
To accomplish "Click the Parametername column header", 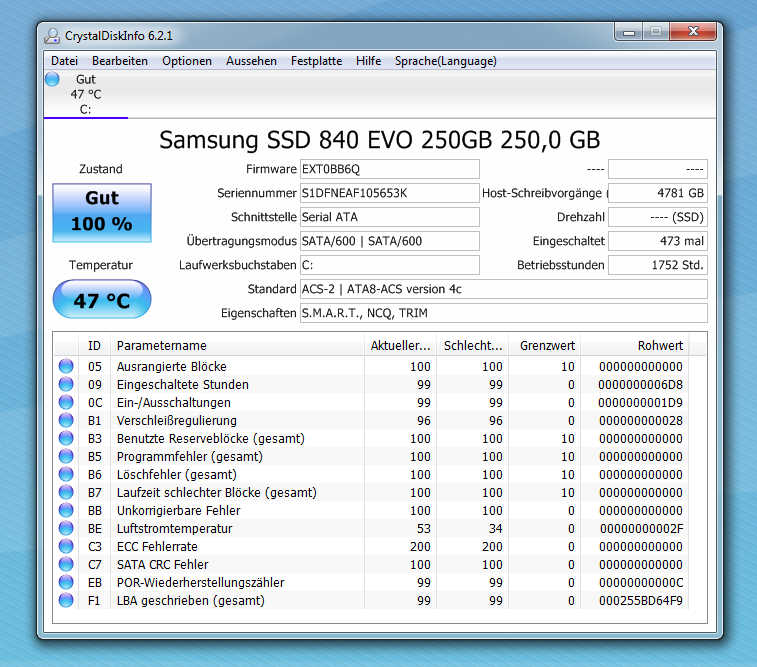I will pyautogui.click(x=237, y=346).
